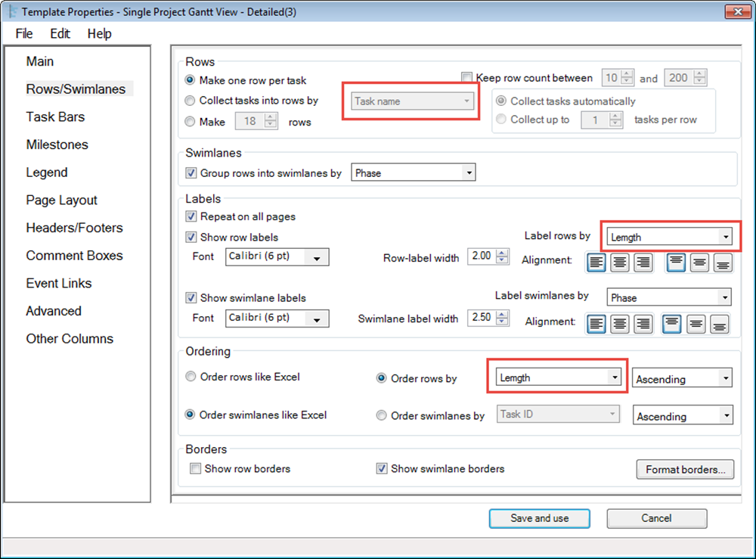The image size is (756, 559).
Task: Select left alignment for swimlane labels
Action: 595,324
